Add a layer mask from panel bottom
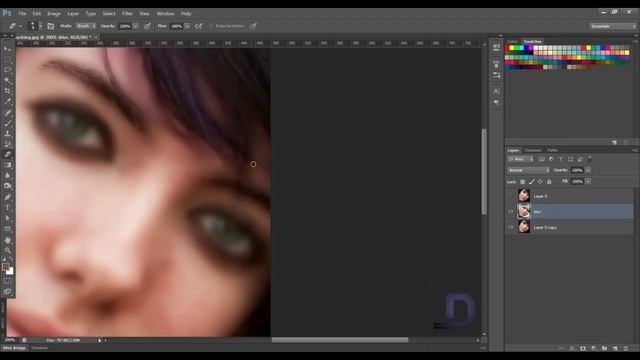The image size is (640, 360). pyautogui.click(x=583, y=348)
